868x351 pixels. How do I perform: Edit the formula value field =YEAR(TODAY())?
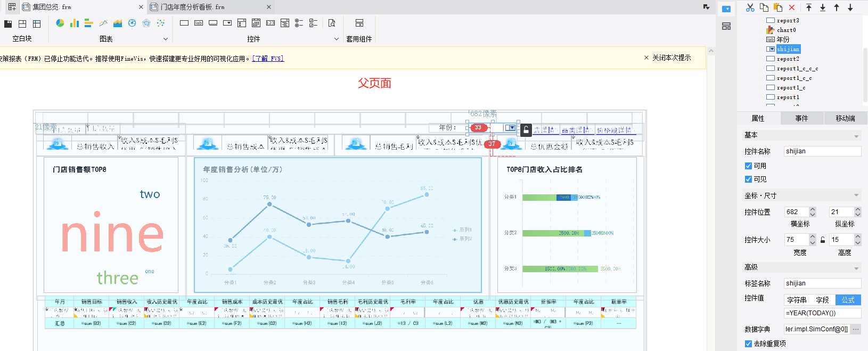[823, 313]
